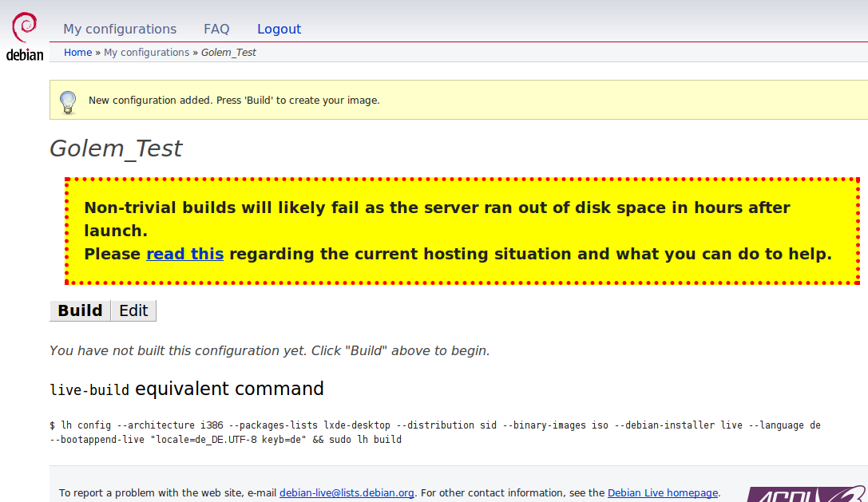Open My configurations in top navigation

pos(120,29)
